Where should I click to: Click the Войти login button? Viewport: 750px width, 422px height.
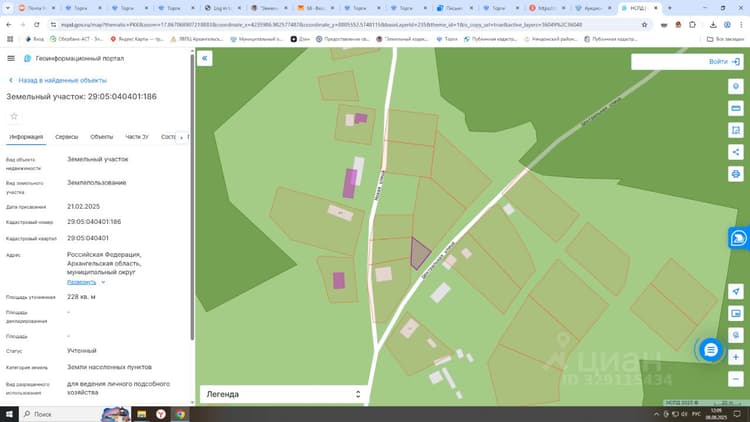(724, 62)
